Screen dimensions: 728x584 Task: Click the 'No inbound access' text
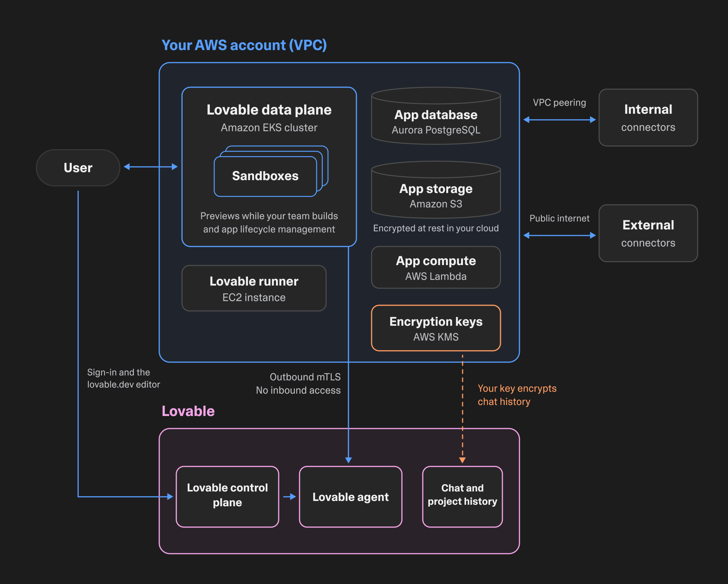point(298,390)
